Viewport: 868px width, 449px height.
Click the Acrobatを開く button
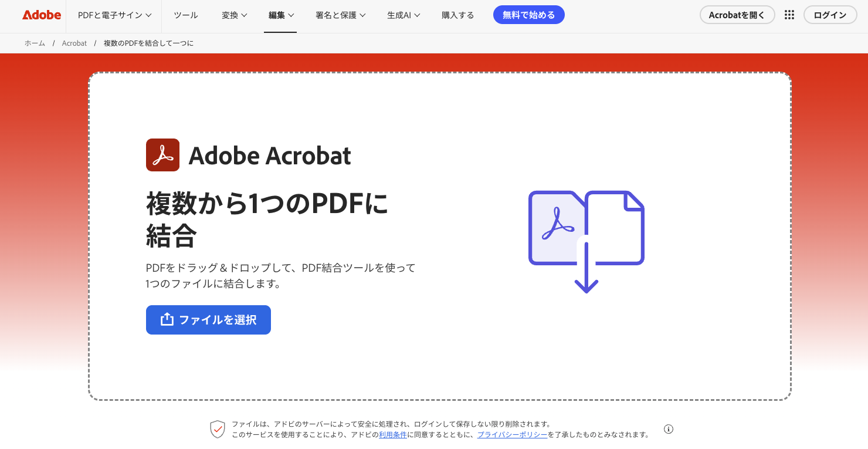click(737, 15)
